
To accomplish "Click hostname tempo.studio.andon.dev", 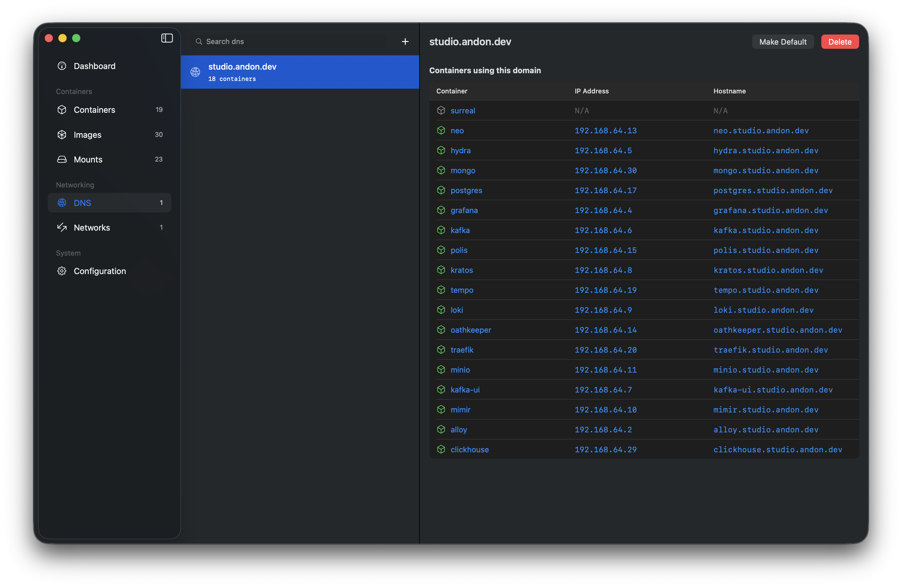I will click(766, 290).
